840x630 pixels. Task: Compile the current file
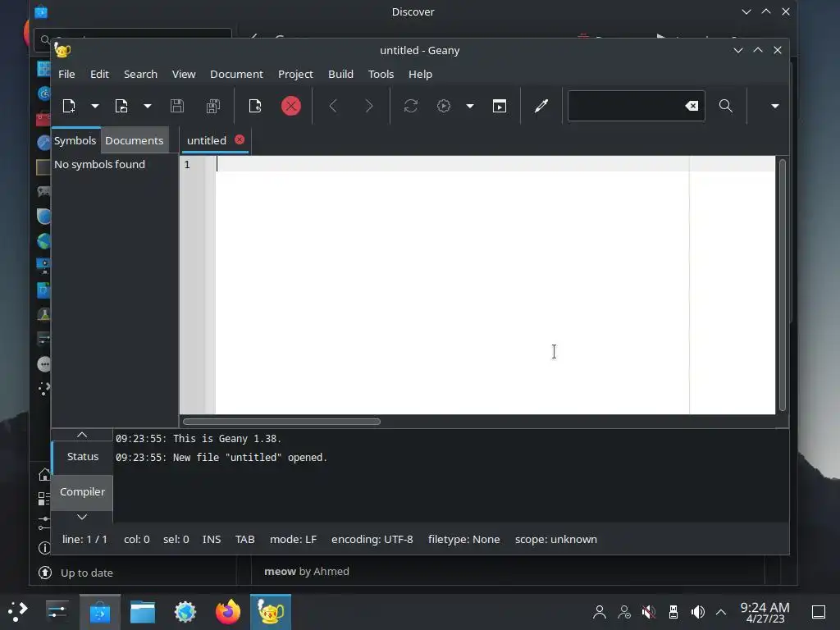pyautogui.click(x=411, y=106)
